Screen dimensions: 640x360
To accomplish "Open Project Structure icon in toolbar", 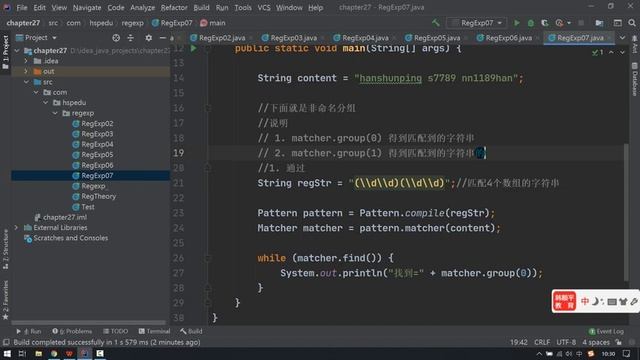I will point(599,23).
